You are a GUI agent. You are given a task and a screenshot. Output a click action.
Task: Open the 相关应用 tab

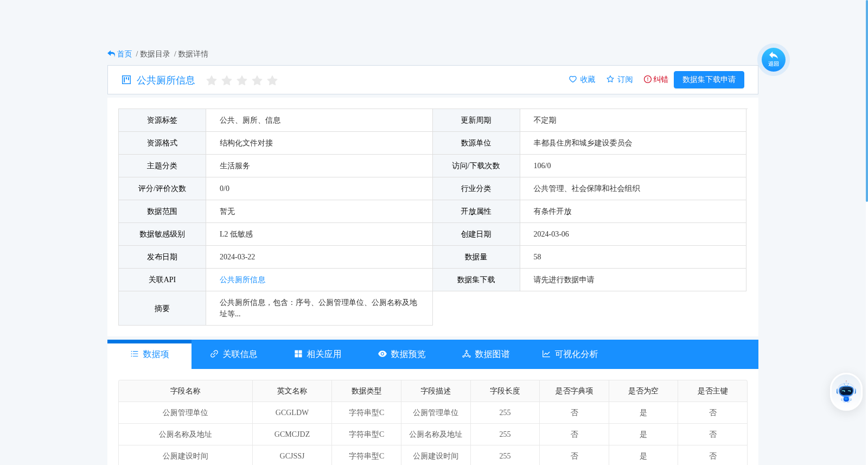tap(318, 354)
